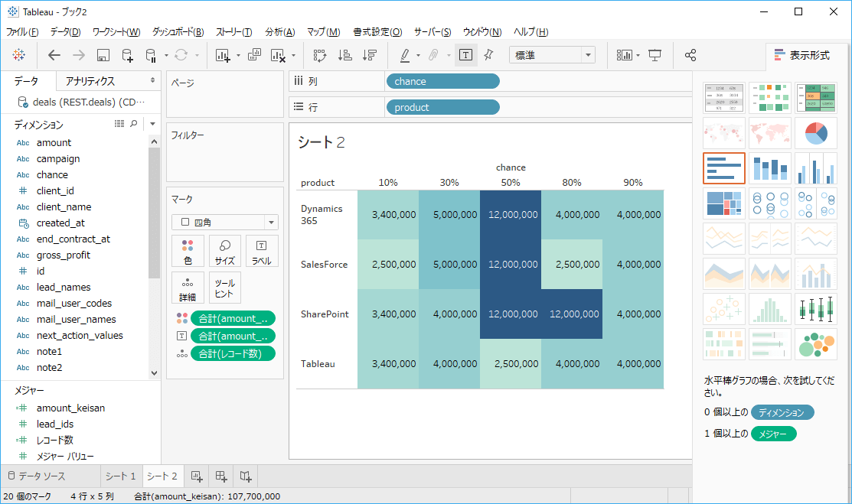Click the show/hide cards icon

[625, 55]
